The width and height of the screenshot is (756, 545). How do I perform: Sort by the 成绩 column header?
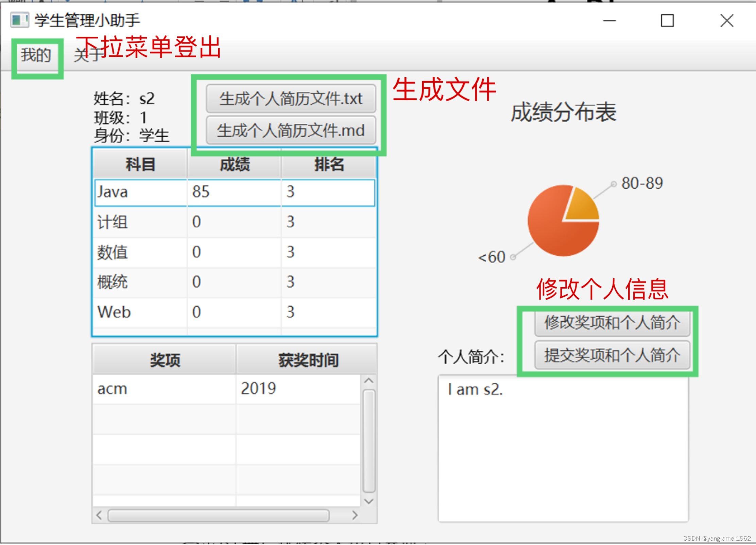[x=234, y=165]
